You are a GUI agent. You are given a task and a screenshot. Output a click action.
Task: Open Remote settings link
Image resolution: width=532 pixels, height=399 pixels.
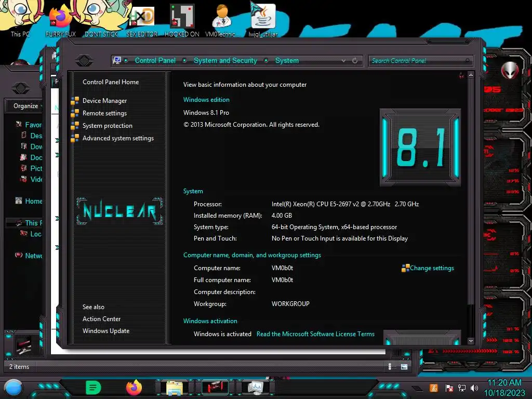104,113
